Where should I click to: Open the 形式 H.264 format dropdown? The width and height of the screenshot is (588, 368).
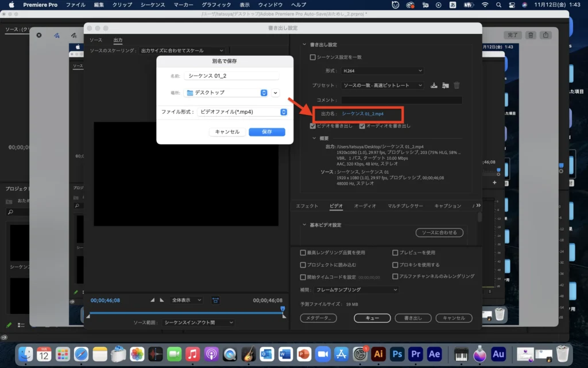(382, 71)
